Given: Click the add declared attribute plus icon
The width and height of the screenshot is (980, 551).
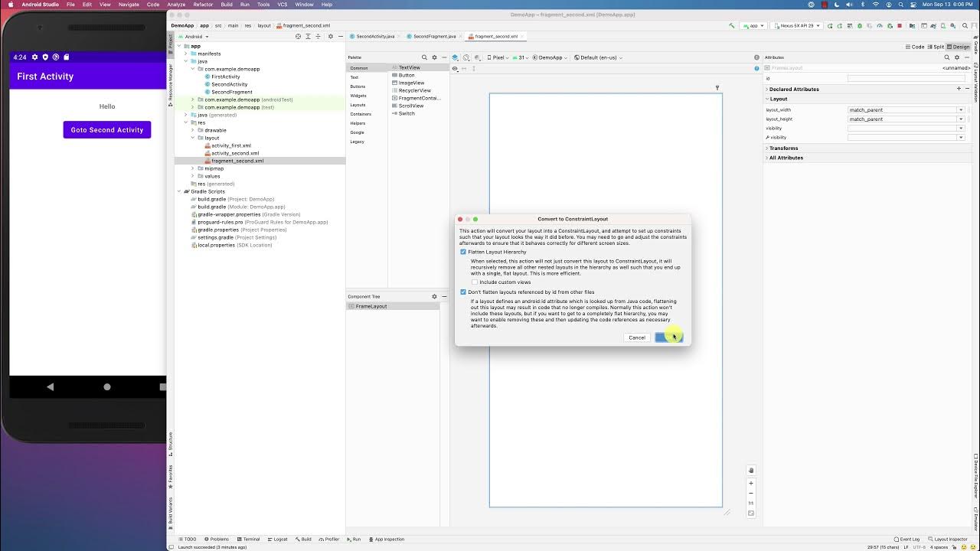Looking at the screenshot, I should (x=959, y=89).
